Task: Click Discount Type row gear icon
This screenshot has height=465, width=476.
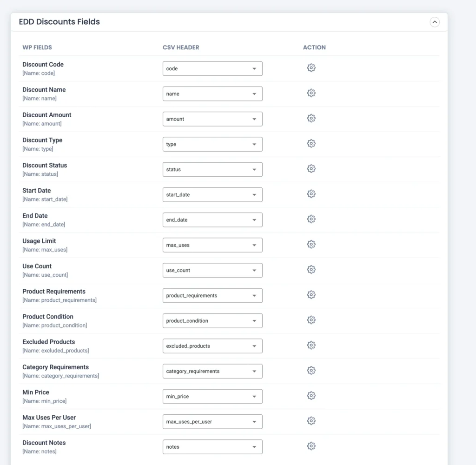Action: tap(311, 143)
